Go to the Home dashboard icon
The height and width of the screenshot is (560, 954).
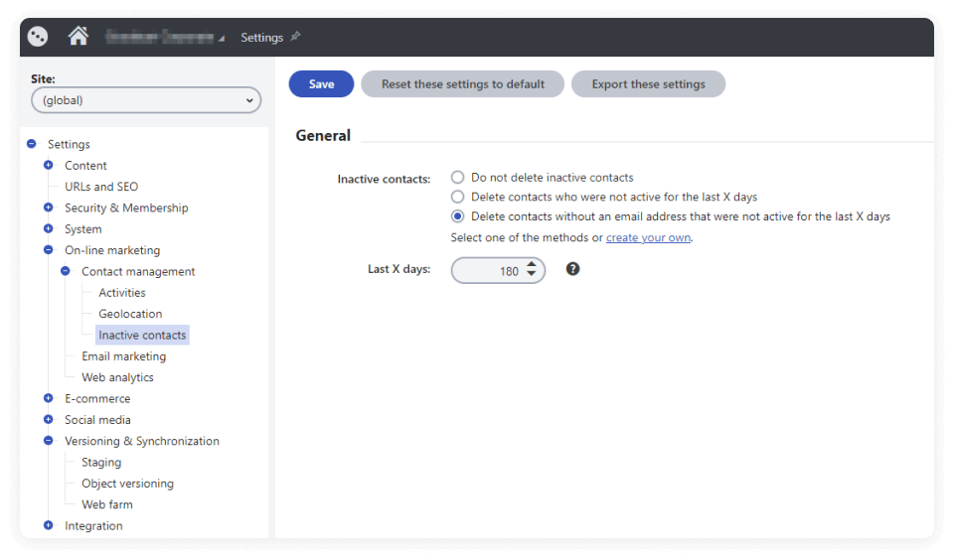[x=79, y=37]
